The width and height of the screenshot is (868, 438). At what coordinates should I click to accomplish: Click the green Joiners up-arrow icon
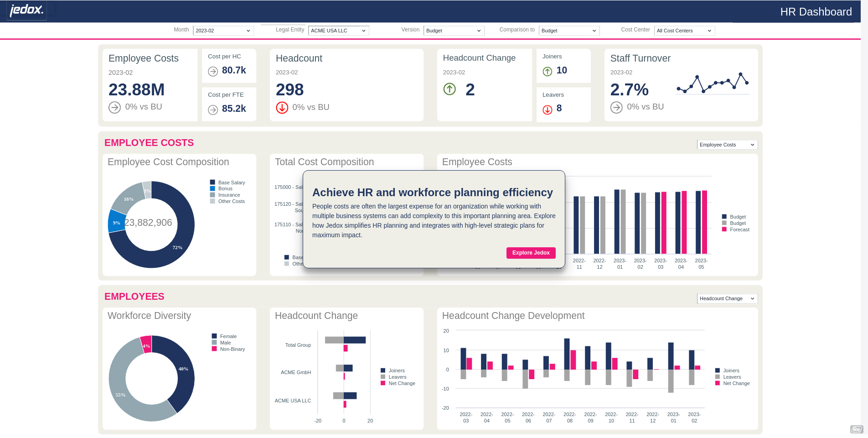pos(548,71)
